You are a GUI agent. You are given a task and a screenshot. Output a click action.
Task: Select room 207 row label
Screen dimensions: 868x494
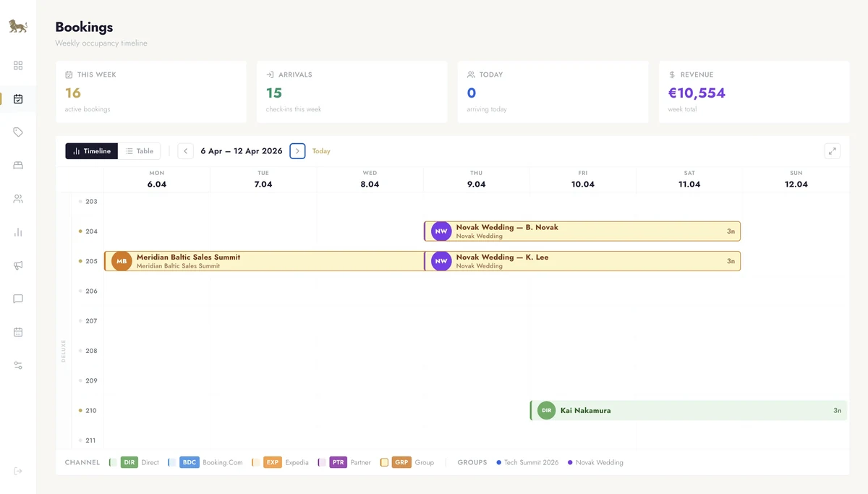pos(91,320)
